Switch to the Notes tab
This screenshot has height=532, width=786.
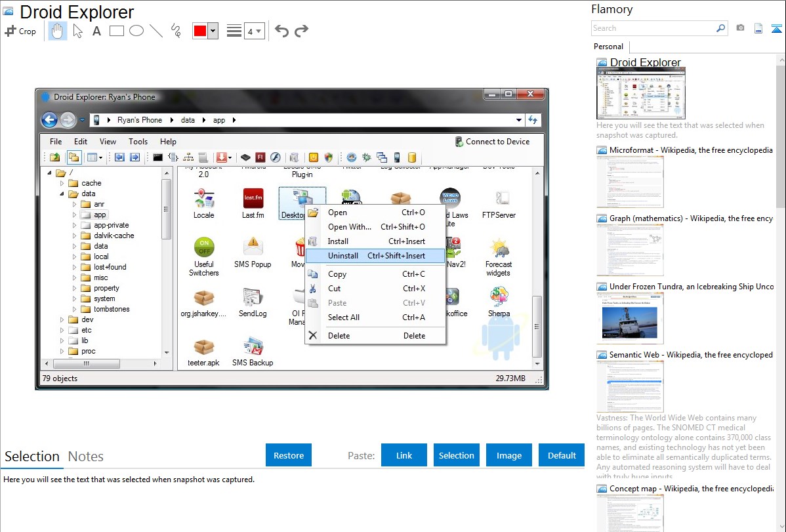click(x=86, y=457)
